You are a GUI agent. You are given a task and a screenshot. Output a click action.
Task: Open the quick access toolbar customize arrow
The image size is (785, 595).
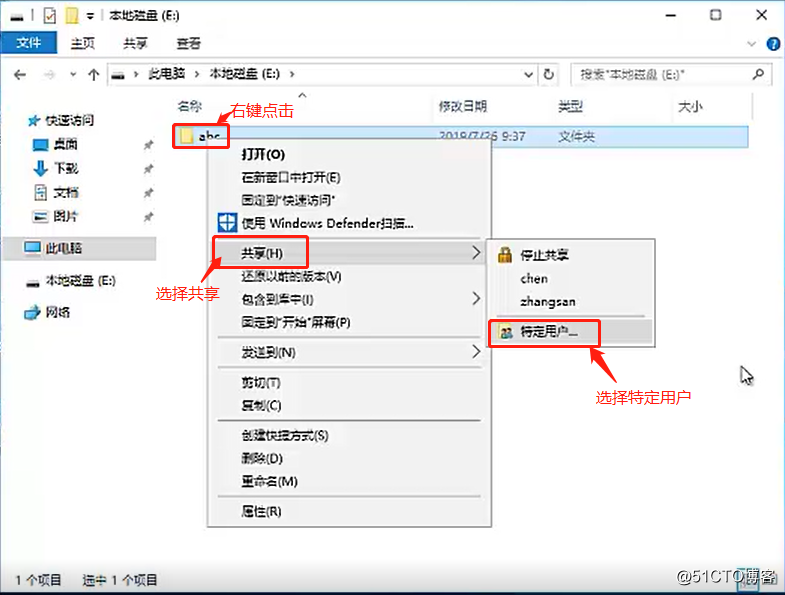[x=90, y=17]
